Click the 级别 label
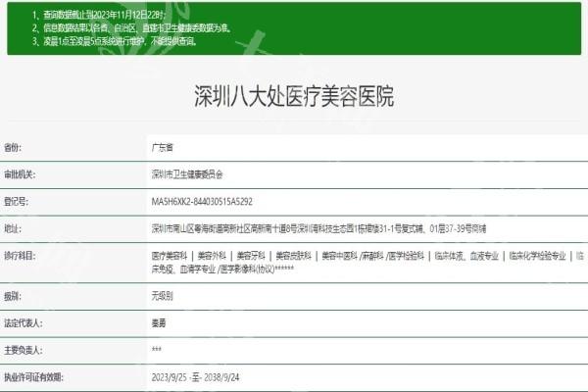 point(13,296)
